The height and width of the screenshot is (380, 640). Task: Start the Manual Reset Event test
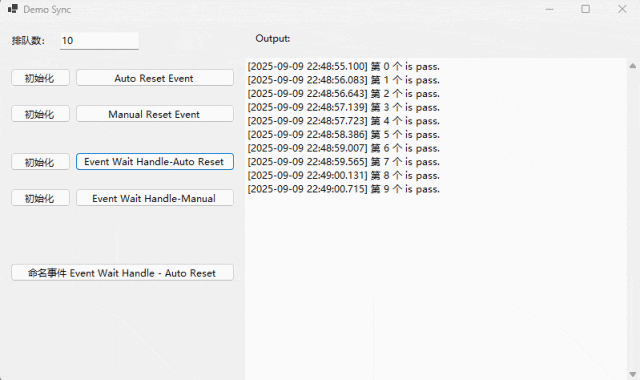[x=155, y=114]
